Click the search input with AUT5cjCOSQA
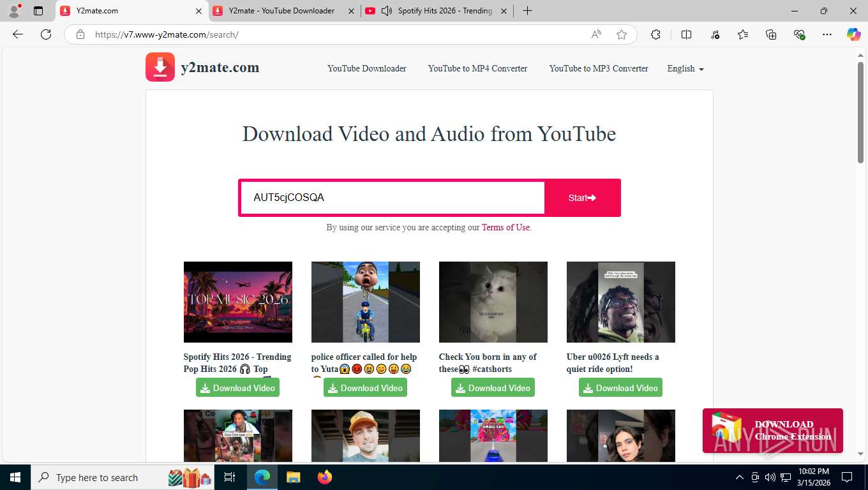Viewport: 868px width, 490px height. click(x=393, y=198)
